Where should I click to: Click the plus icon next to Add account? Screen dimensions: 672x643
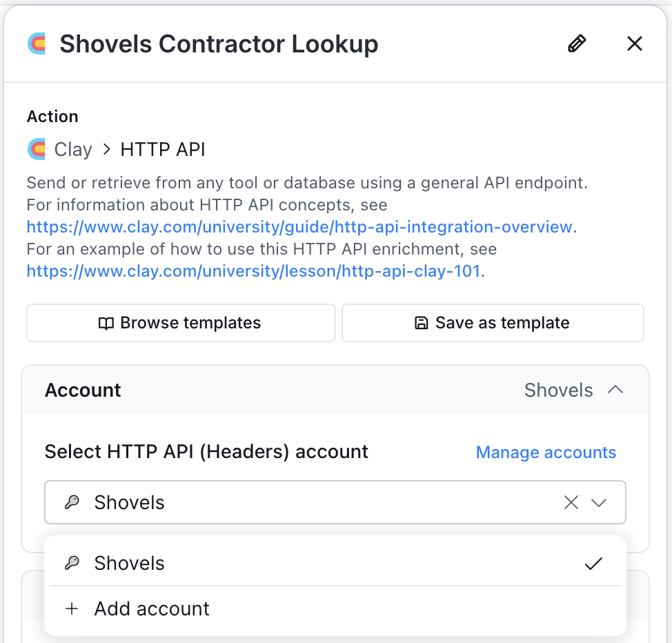click(x=72, y=609)
